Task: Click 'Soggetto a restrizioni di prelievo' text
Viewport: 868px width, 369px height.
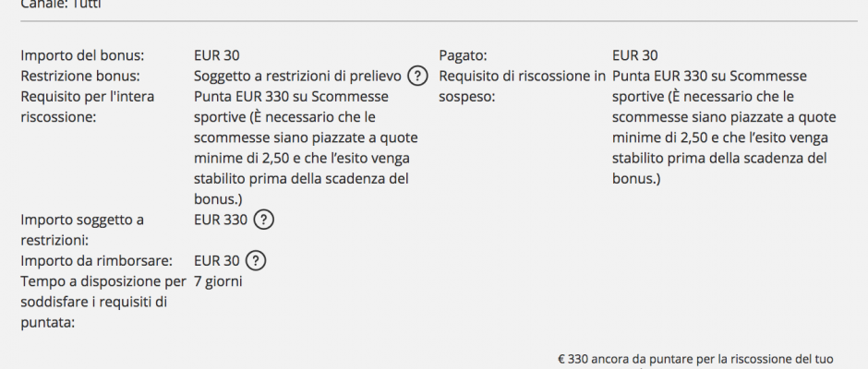Action: tap(298, 77)
